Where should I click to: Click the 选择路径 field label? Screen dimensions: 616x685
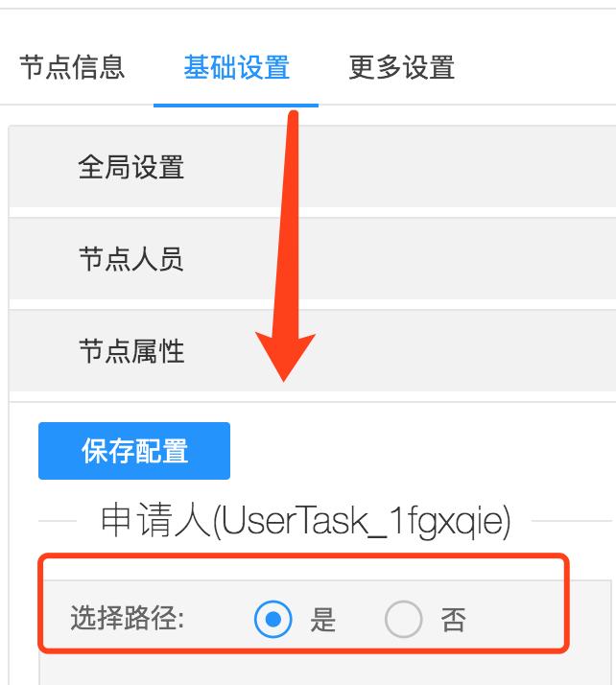128,618
